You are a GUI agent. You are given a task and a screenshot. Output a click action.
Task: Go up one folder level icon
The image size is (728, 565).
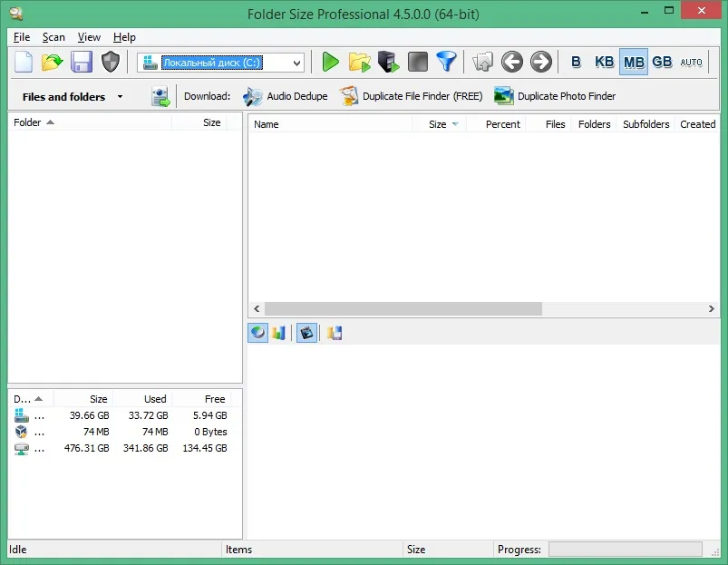tap(483, 62)
